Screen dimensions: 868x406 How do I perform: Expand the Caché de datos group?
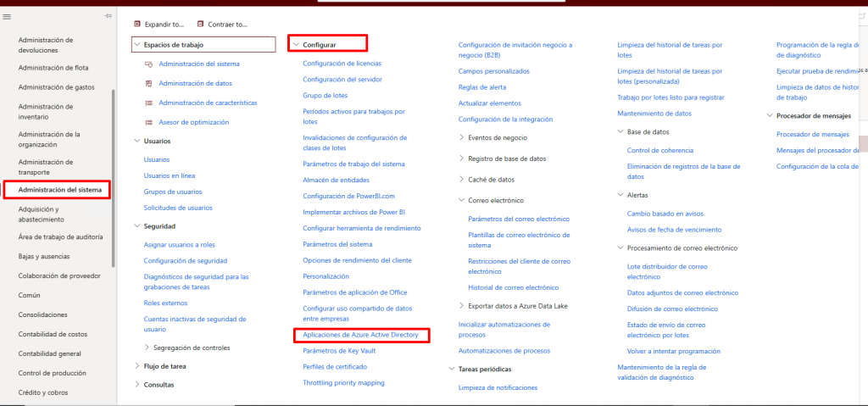(x=461, y=180)
